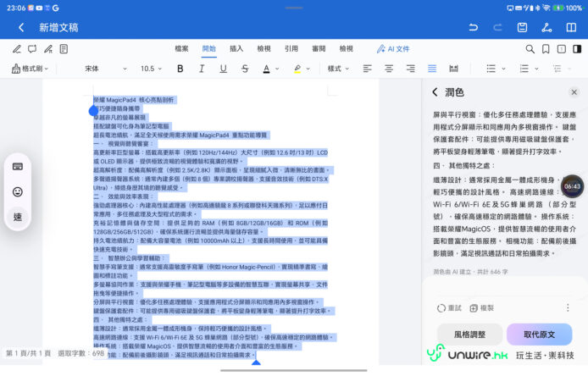Open the 樣式 styles dropdown
The height and width of the screenshot is (376, 588).
[x=338, y=69]
